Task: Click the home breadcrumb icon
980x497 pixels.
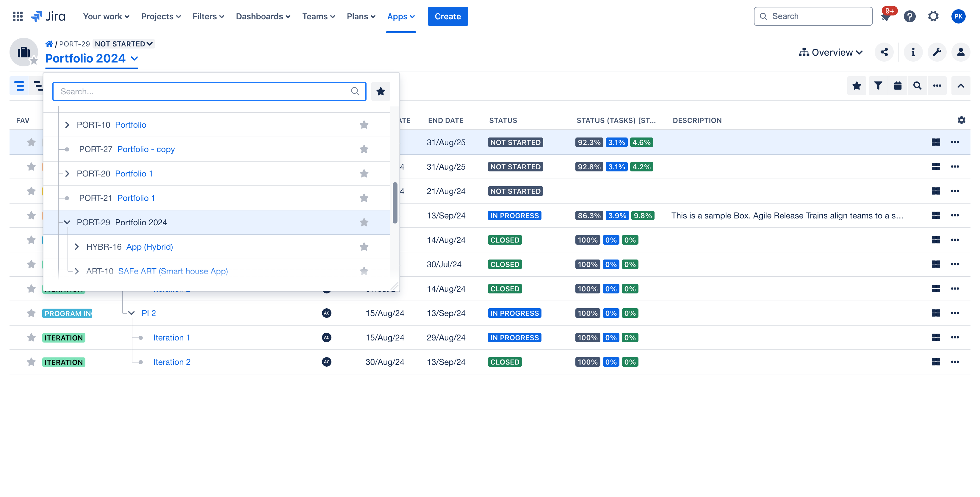Action: click(x=49, y=44)
